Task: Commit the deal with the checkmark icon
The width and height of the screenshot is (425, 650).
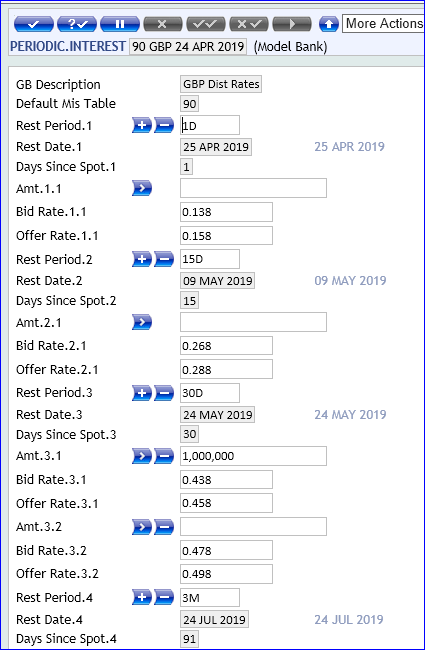Action: coord(34,24)
